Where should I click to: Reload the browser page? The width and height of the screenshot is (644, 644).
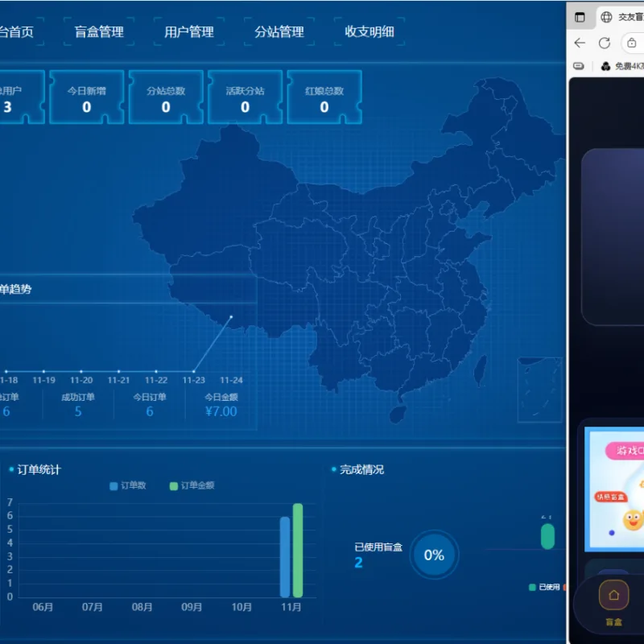click(x=605, y=43)
